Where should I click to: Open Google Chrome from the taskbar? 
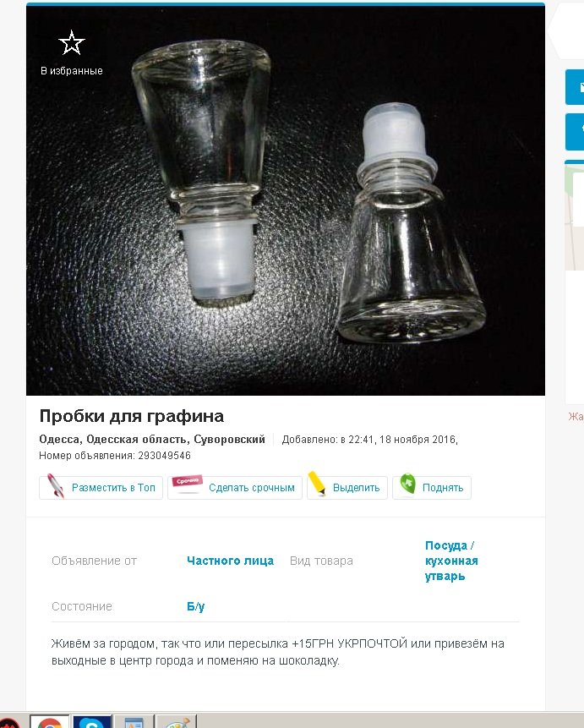pos(50,722)
